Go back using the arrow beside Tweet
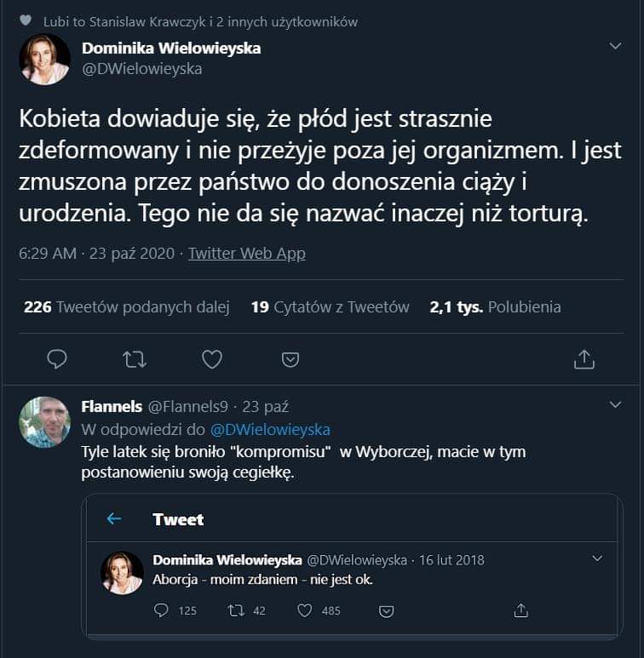 114,519
